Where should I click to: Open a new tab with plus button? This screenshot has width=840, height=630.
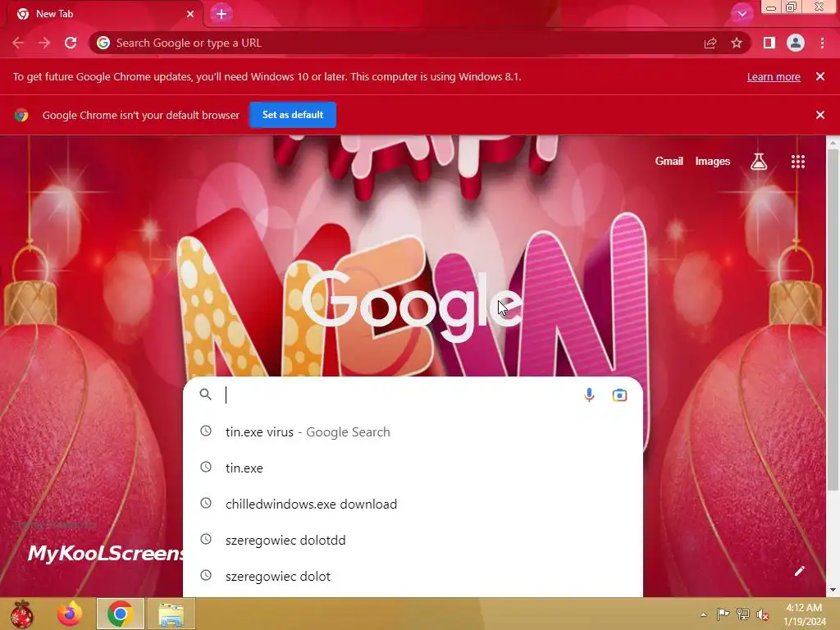pyautogui.click(x=221, y=14)
